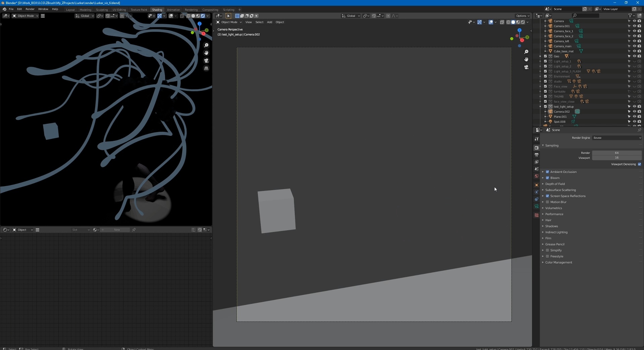Enable the Motion Blur checkbox
The width and height of the screenshot is (644, 350).
pyautogui.click(x=547, y=202)
